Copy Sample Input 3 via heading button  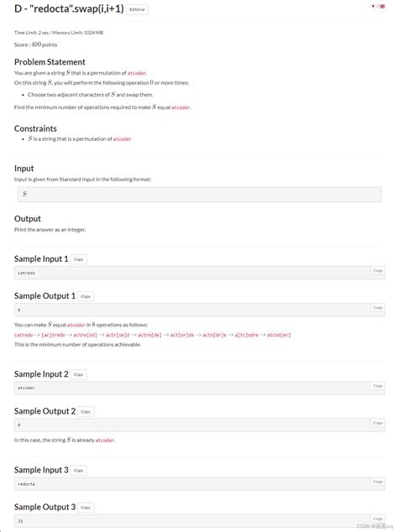(x=78, y=470)
